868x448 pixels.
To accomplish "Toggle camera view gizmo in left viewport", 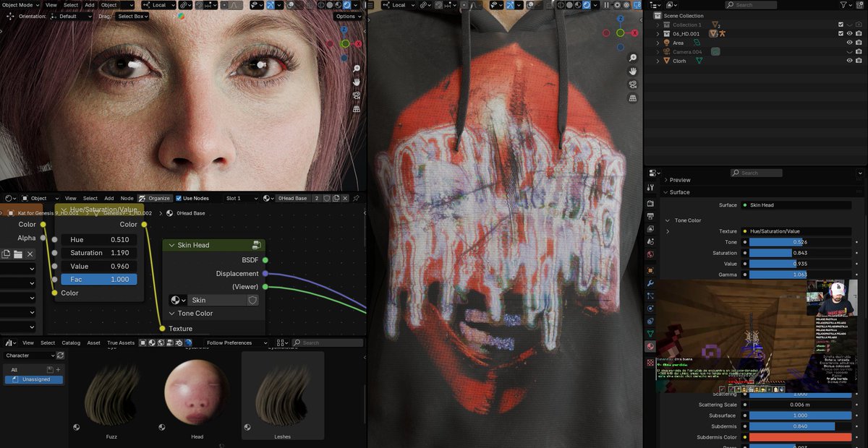I will (x=357, y=95).
